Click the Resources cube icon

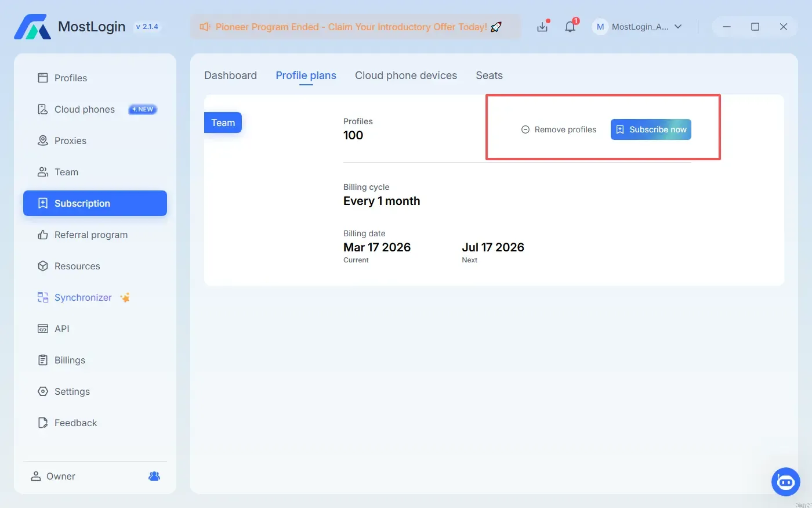pyautogui.click(x=43, y=266)
